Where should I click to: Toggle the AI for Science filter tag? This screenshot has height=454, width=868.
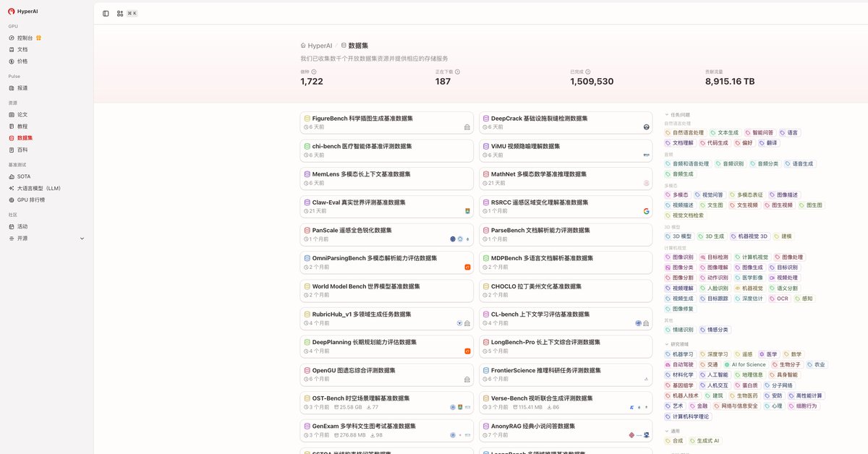coord(744,365)
